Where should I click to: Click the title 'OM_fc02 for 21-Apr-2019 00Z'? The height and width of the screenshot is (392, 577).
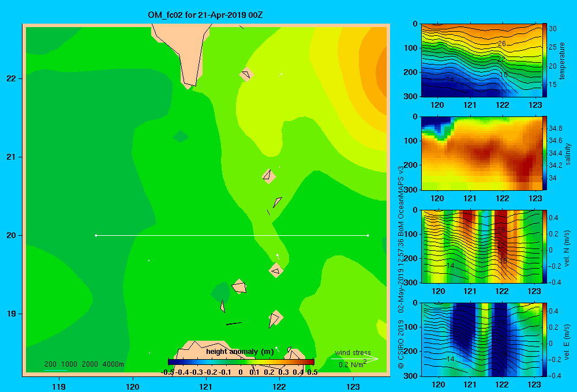click(x=205, y=15)
